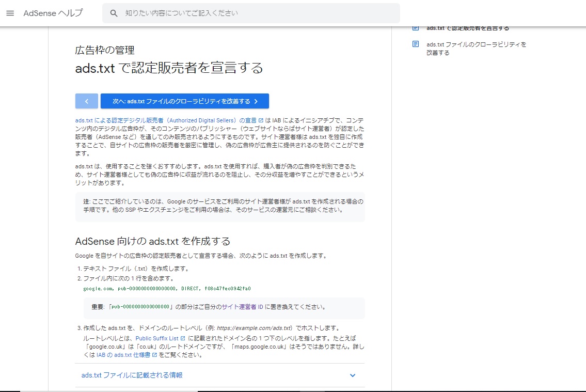Click chevron arrow of ads.txt ファイルに記載される情報

click(353, 375)
